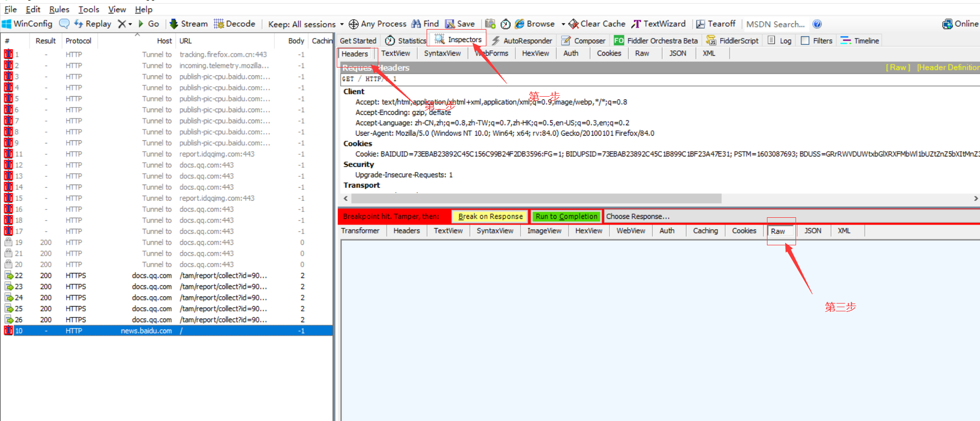Click the comment speech bubble icon
This screenshot has width=980, height=421.
click(x=64, y=24)
